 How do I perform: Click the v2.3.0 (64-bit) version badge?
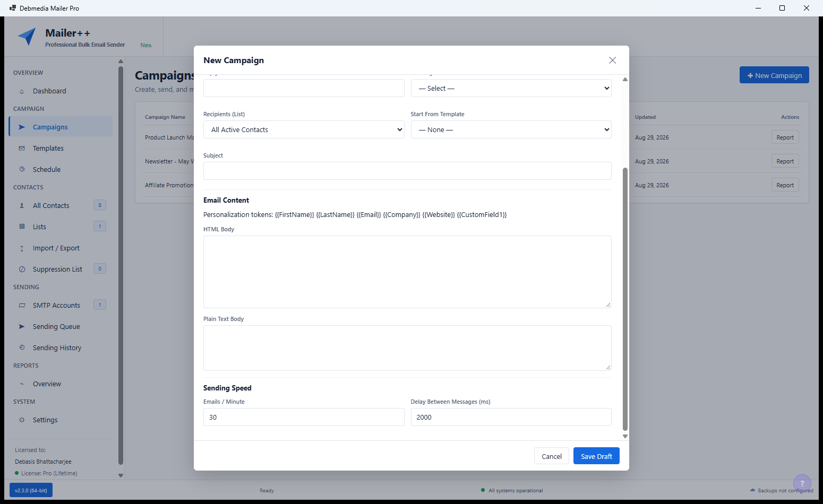point(31,490)
